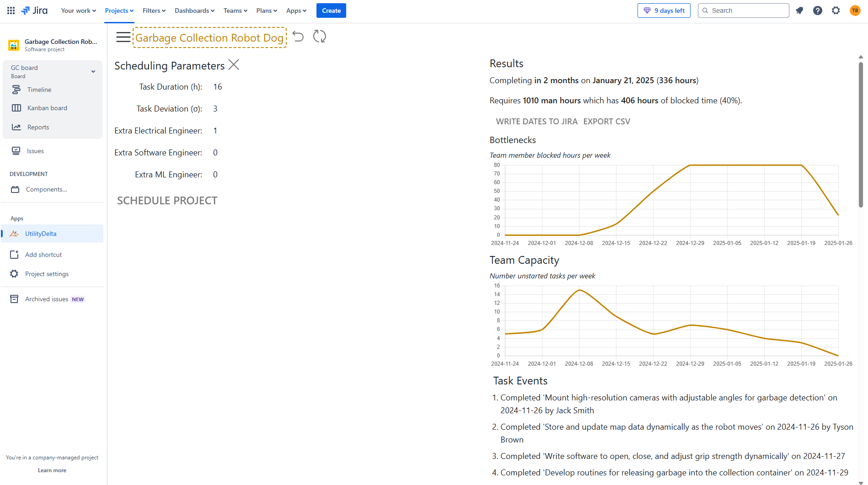Click the Project settings gear icon
Image resolution: width=868 pixels, height=485 pixels.
(x=14, y=274)
